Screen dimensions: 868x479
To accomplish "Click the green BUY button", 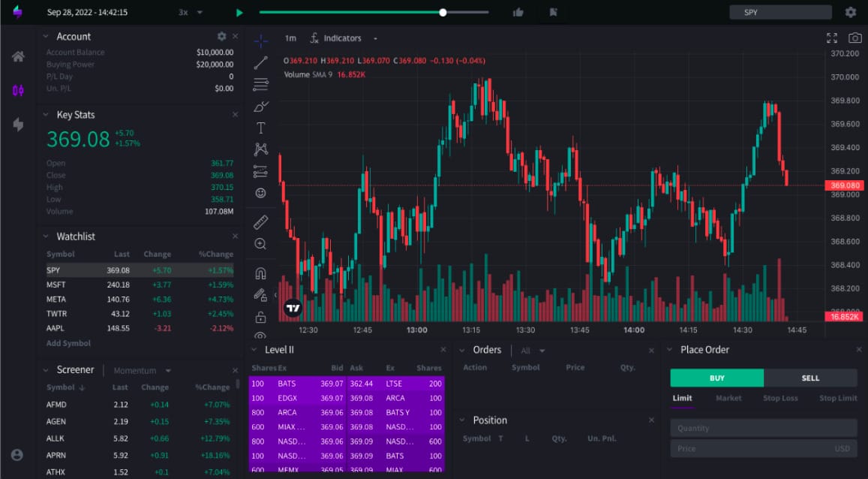I will (716, 378).
